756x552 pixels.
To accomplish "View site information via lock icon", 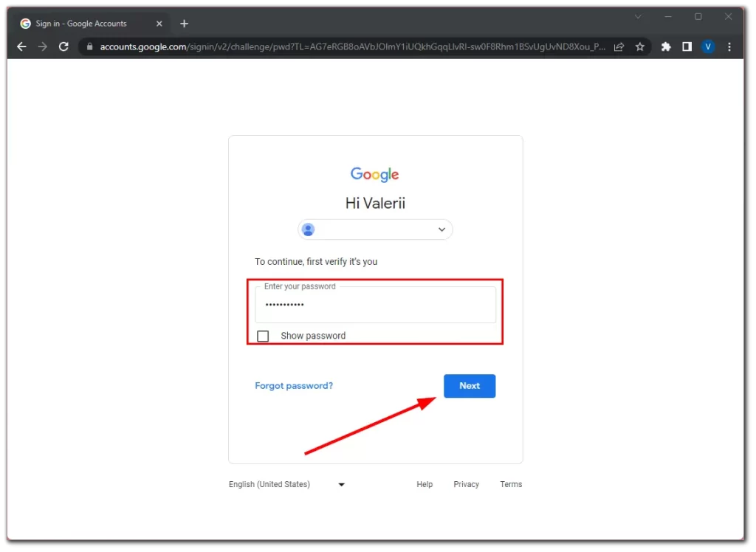I will click(x=89, y=46).
